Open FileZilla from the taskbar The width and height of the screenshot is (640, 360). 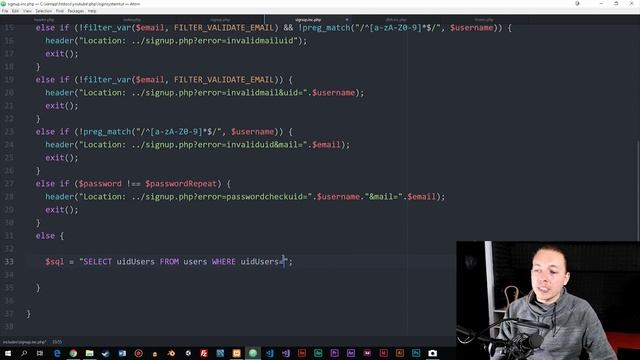204,353
